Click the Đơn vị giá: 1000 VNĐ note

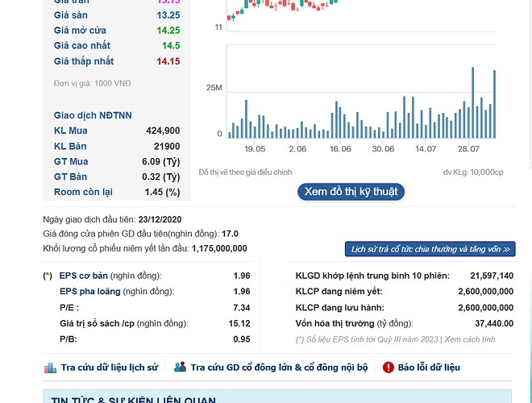(92, 84)
